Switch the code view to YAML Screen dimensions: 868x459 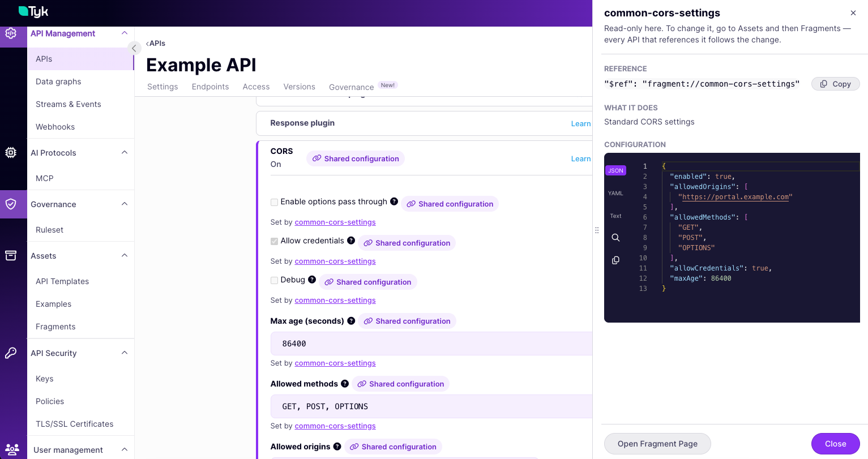615,193
